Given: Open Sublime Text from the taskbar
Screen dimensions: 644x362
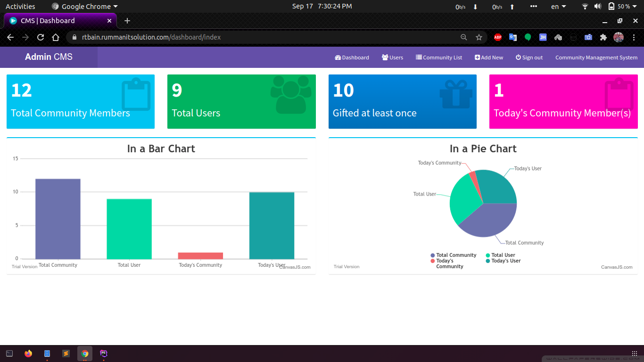Looking at the screenshot, I should (x=66, y=353).
